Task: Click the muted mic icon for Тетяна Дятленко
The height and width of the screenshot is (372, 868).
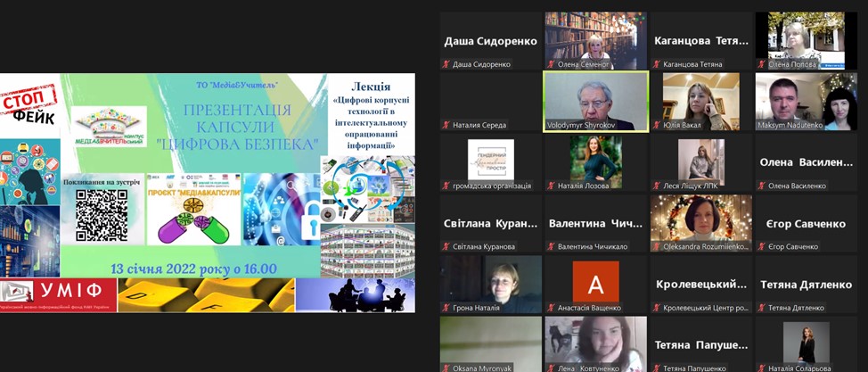Action: [x=761, y=308]
